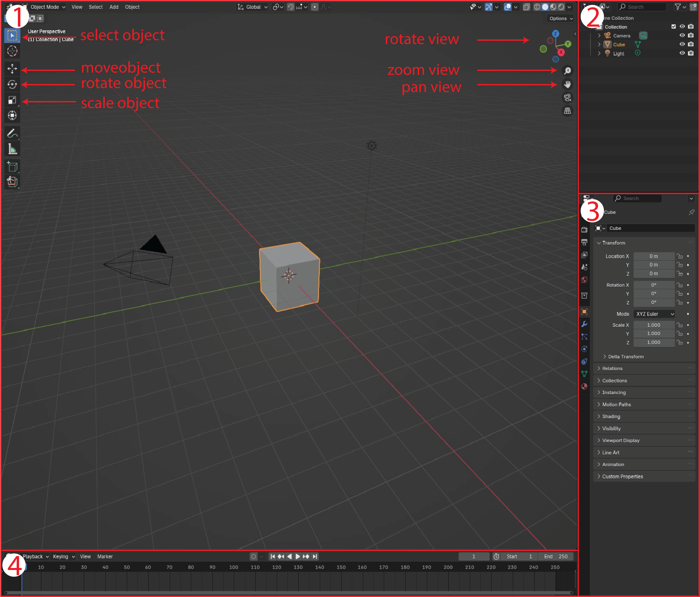Open the Object menu
This screenshot has height=597, width=700.
click(132, 7)
